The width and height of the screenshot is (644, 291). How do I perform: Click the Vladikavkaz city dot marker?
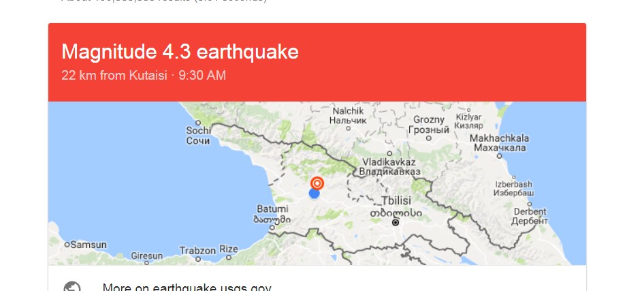pyautogui.click(x=389, y=153)
